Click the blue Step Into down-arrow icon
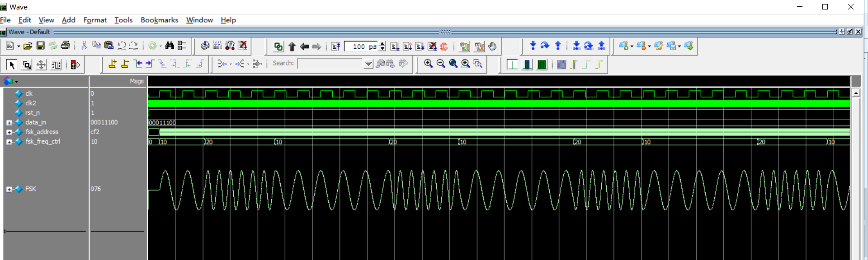Image resolution: width=868 pixels, height=260 pixels. 533,45
